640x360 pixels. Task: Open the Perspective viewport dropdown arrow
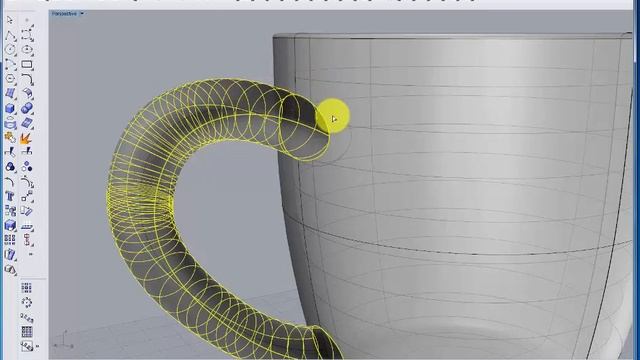tap(82, 13)
